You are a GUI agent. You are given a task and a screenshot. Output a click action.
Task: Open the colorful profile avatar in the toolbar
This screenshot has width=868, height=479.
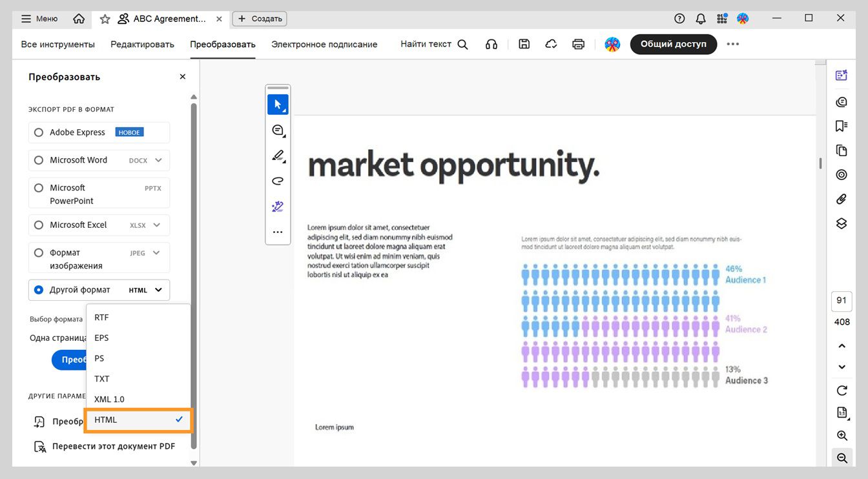point(612,44)
